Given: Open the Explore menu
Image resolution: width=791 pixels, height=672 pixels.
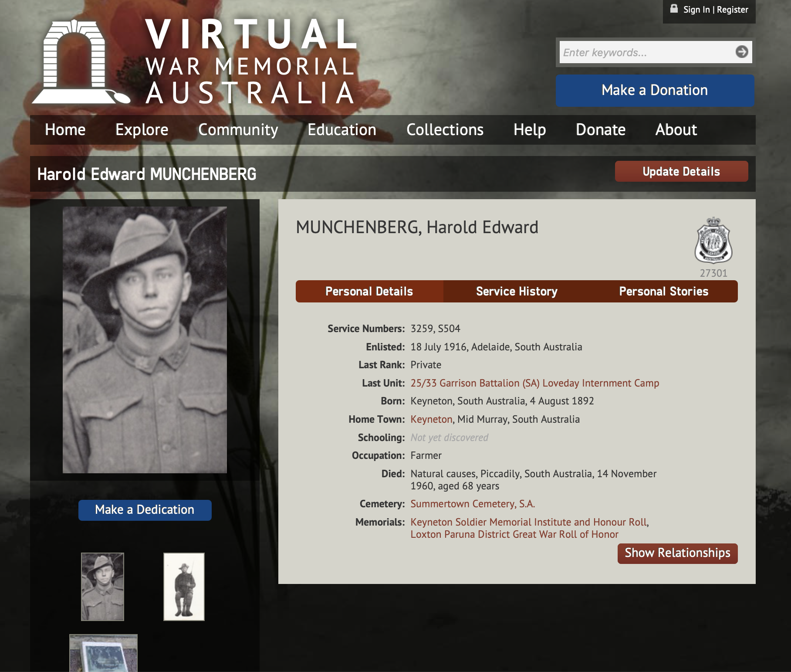Looking at the screenshot, I should (x=142, y=130).
